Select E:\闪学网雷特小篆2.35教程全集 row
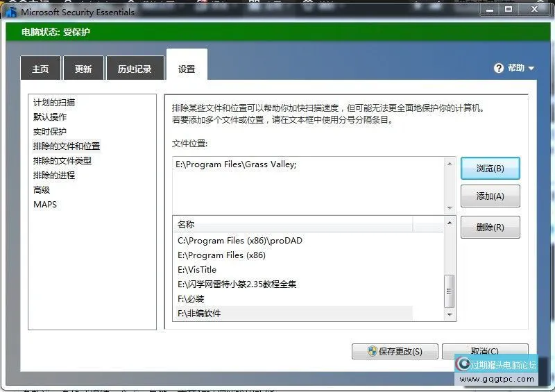555x392 pixels. click(x=293, y=284)
